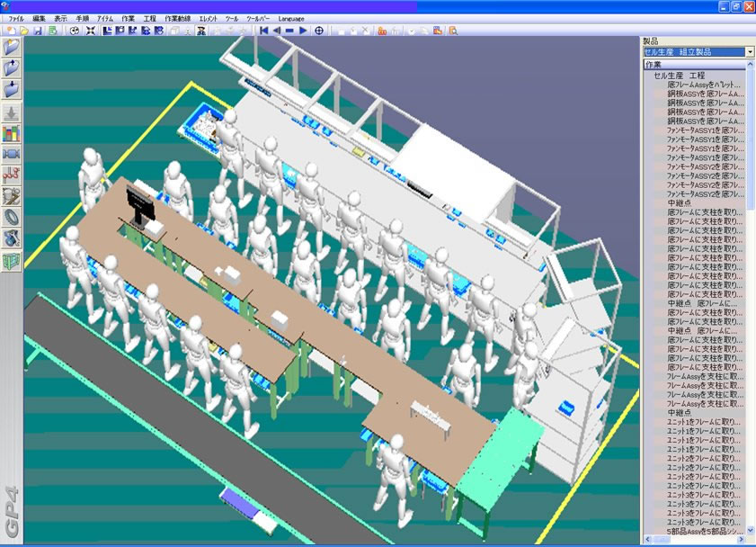Click the fit-to-view arrows toolbar icon
Screen dimensions: 756x547
tap(90, 30)
